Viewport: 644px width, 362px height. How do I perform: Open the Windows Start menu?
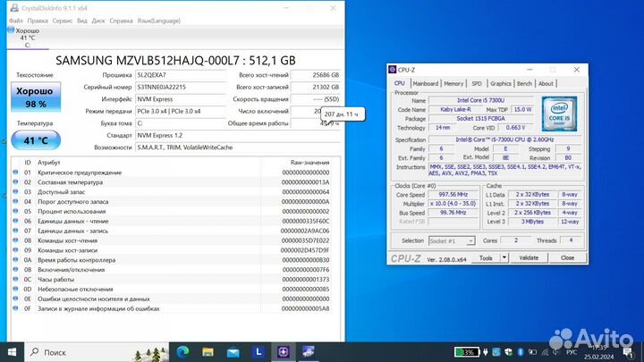(12, 352)
